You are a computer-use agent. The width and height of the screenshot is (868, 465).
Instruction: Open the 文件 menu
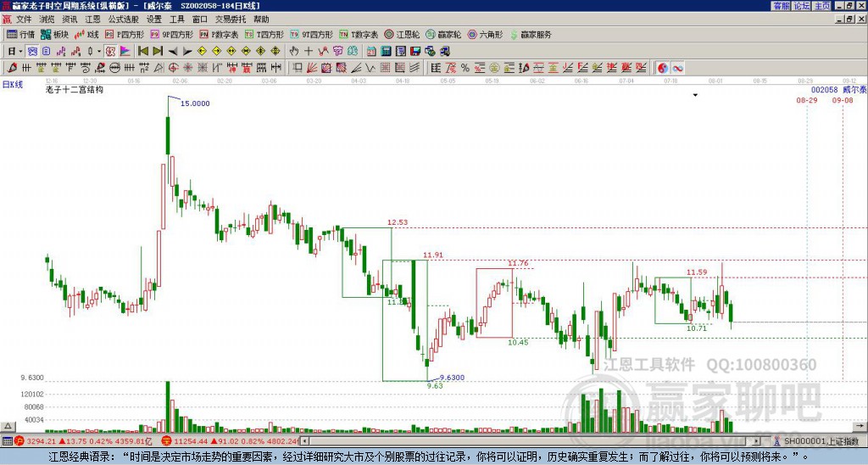[x=23, y=20]
